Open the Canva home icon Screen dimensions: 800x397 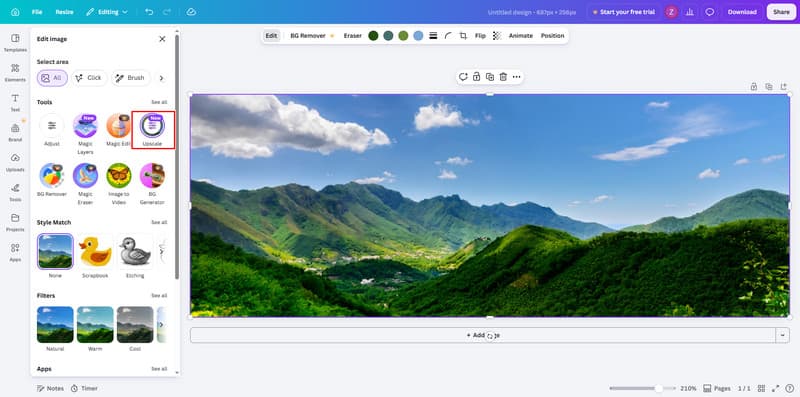pyautogui.click(x=15, y=12)
